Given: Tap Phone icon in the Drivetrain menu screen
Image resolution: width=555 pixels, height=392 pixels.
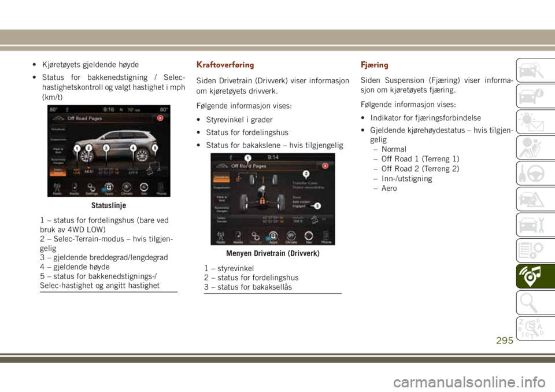Looking at the screenshot, I should [326, 237].
